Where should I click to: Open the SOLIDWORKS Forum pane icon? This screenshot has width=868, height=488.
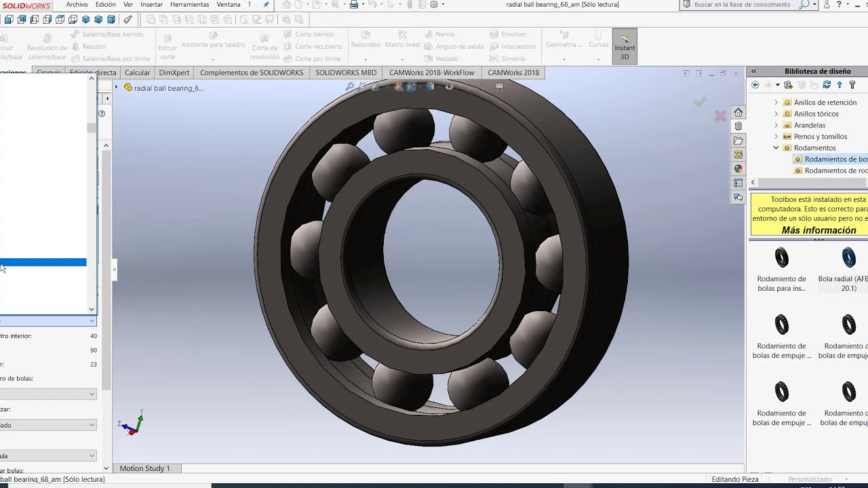pyautogui.click(x=738, y=197)
